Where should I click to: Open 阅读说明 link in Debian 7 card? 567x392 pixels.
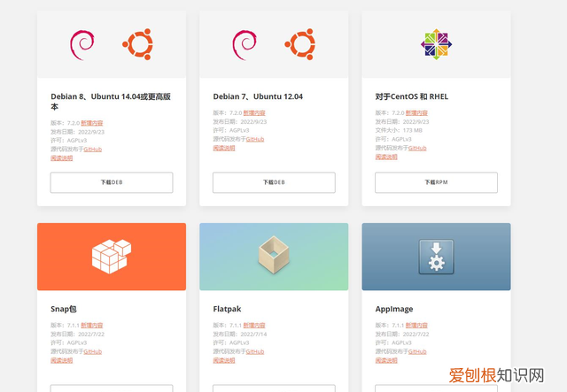224,148
